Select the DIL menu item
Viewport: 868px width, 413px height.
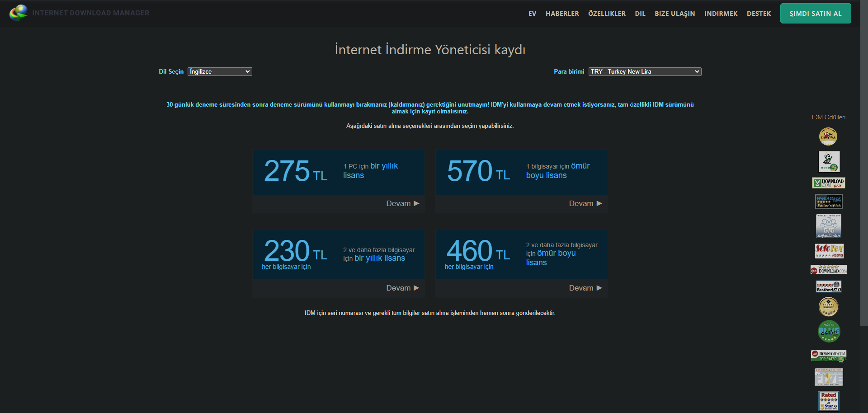(640, 14)
